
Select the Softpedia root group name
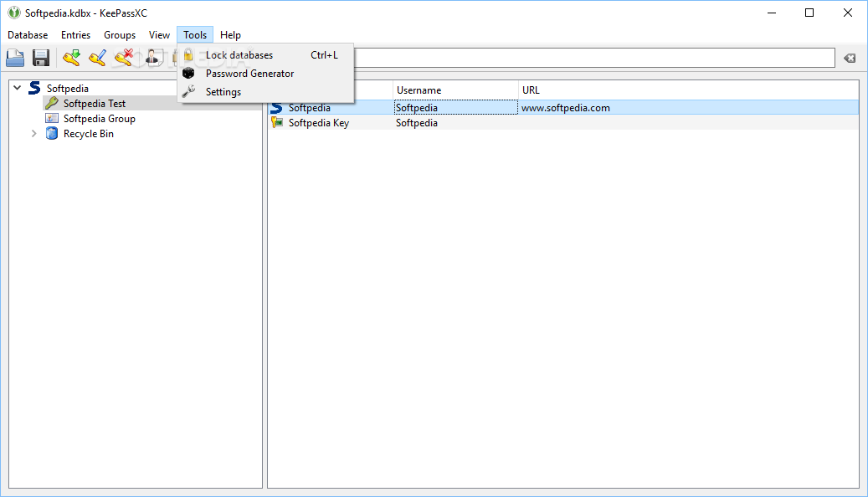(68, 88)
